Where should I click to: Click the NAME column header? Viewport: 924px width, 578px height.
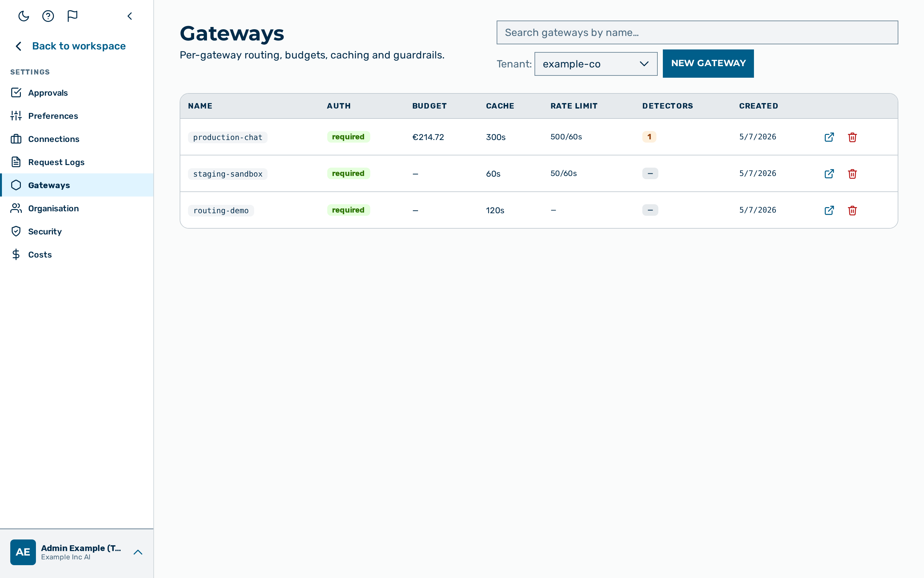200,106
